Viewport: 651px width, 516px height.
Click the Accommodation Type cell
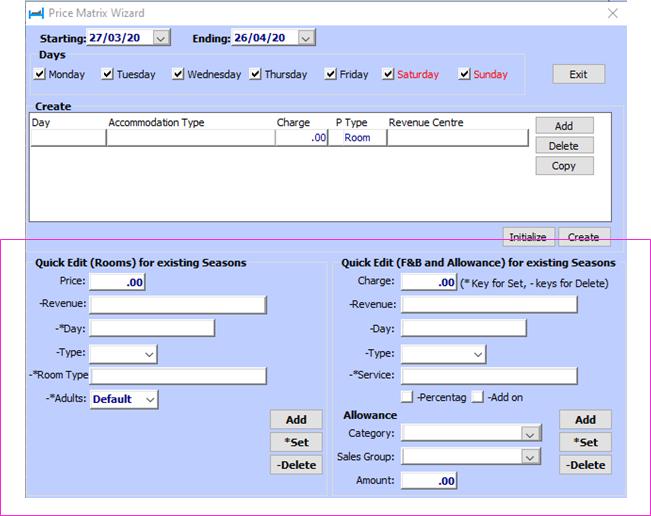(191, 137)
